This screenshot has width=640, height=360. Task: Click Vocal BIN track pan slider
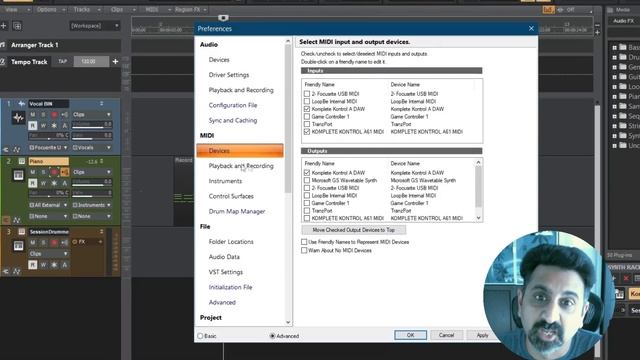coord(48,135)
